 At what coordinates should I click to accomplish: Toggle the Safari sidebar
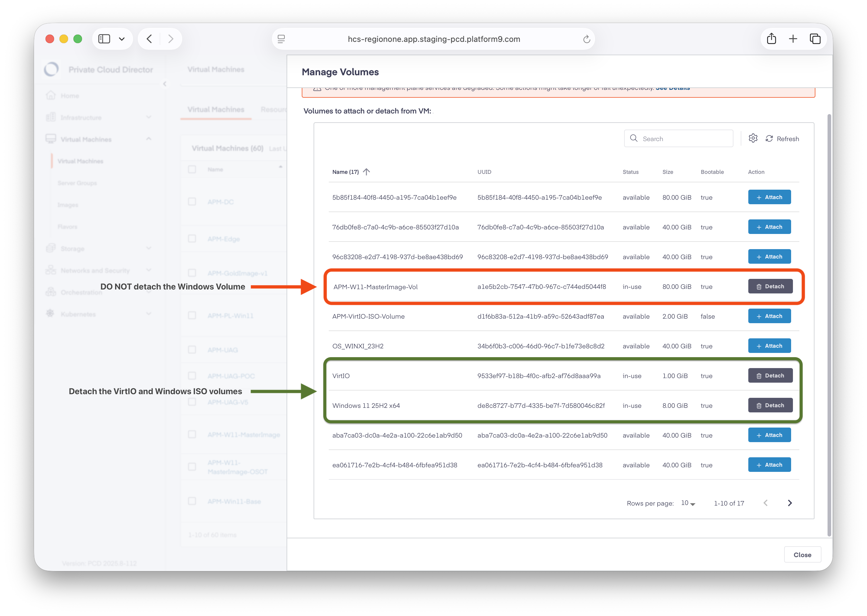point(104,39)
